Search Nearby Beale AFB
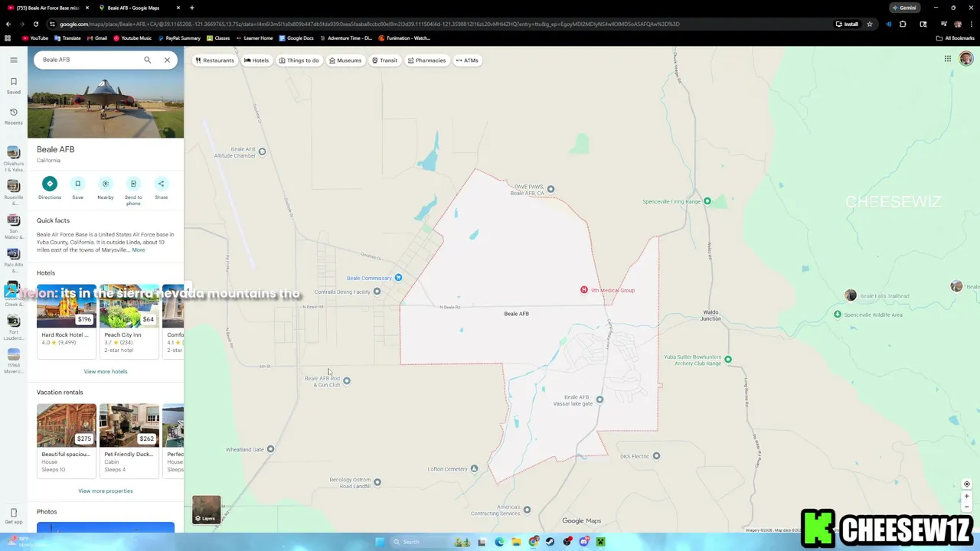The width and height of the screenshot is (980, 551). [106, 187]
